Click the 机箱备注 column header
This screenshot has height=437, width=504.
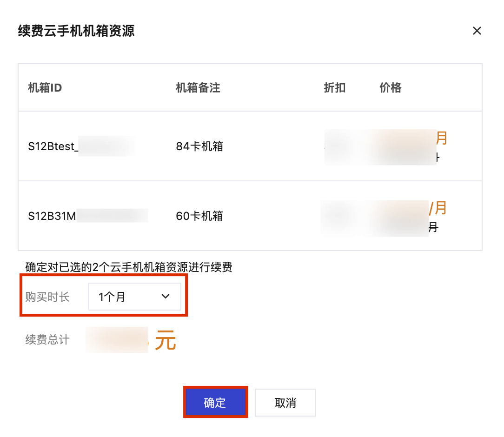tap(198, 87)
